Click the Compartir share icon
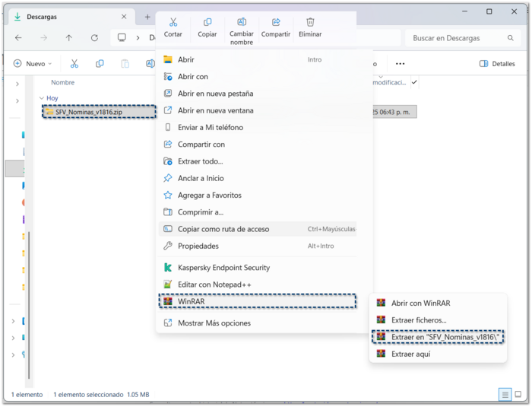 (276, 23)
